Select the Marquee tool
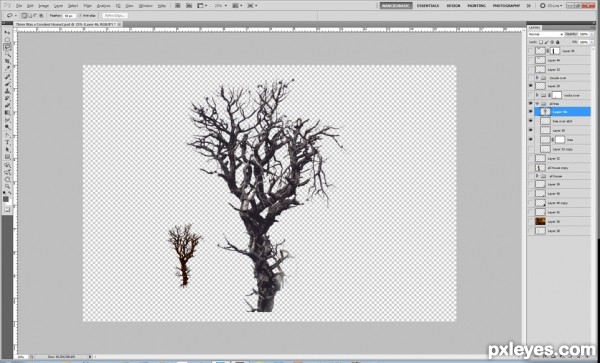 (7, 39)
